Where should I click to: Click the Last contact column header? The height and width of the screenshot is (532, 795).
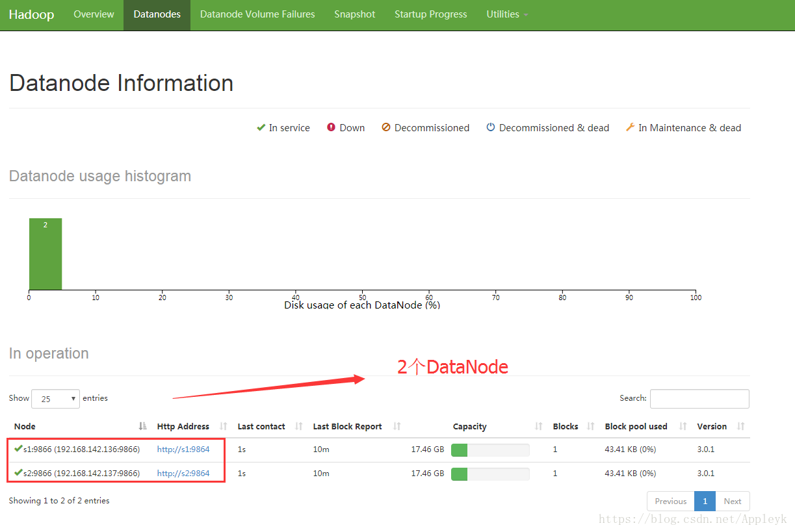[261, 427]
